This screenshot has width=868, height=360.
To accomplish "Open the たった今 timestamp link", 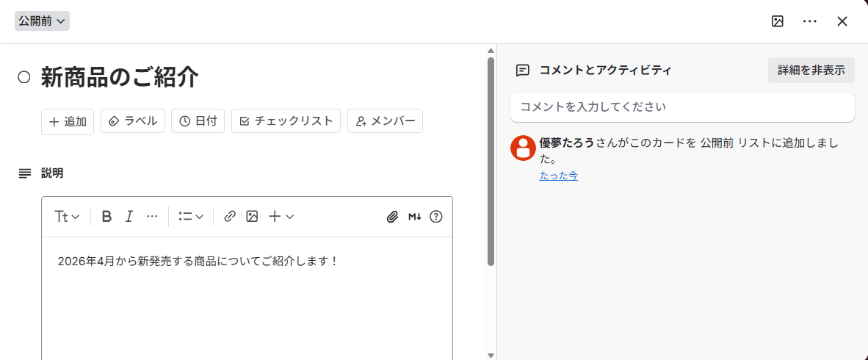I will pyautogui.click(x=558, y=176).
